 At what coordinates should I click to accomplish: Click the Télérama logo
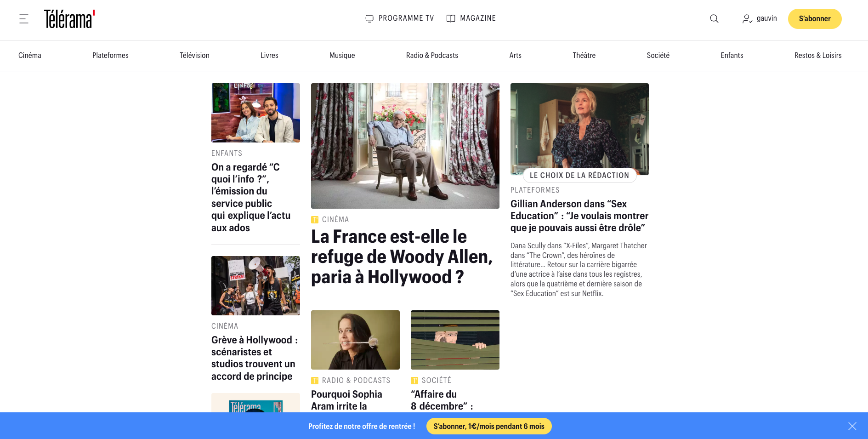coord(68,19)
